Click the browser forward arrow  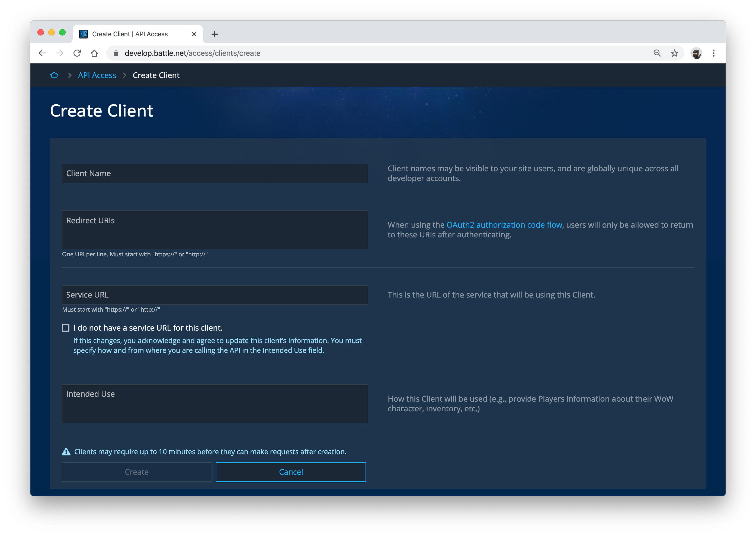tap(60, 53)
